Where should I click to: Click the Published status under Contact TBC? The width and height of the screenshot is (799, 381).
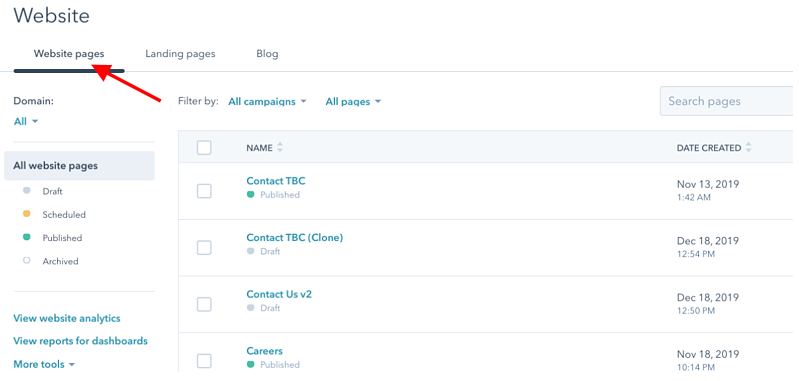tap(273, 195)
